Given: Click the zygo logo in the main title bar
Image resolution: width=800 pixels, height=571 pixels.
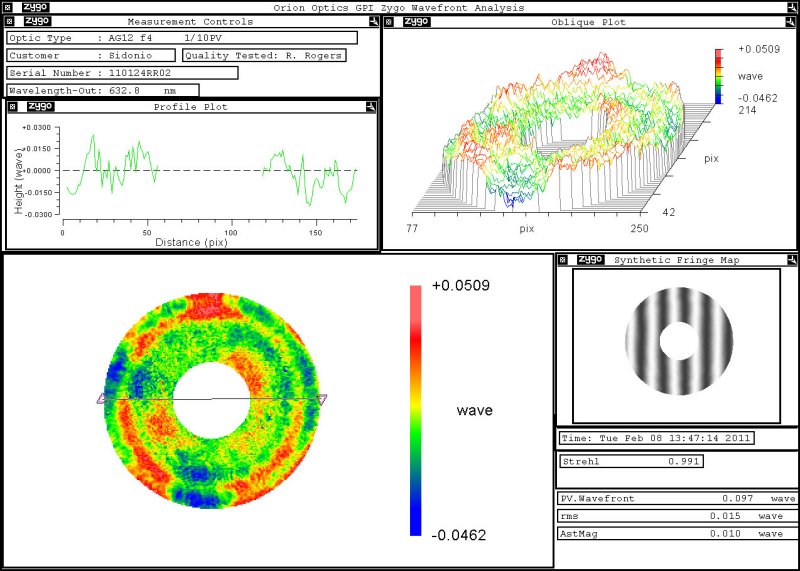Looking at the screenshot, I should 36,7.
